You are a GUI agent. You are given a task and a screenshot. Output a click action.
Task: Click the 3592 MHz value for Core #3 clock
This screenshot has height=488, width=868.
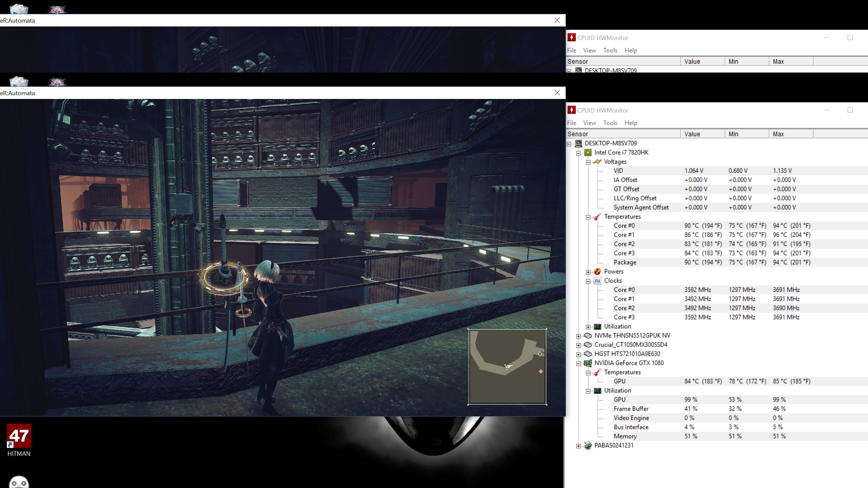(698, 317)
